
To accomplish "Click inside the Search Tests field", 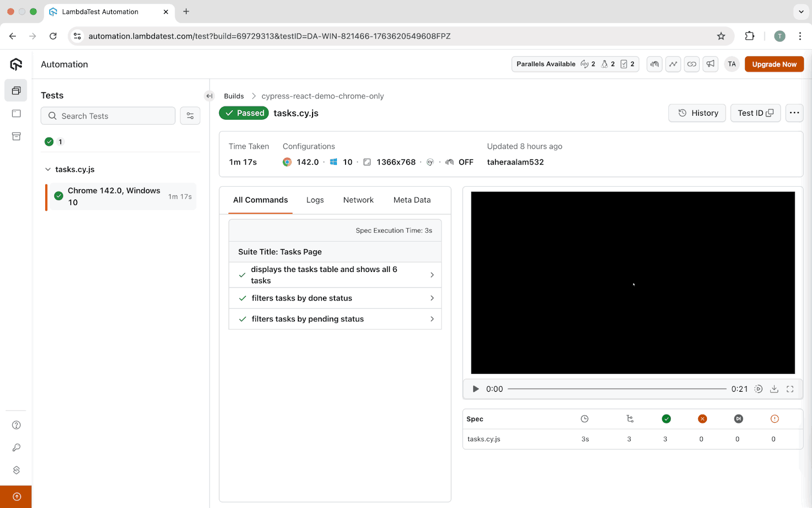I will pyautogui.click(x=108, y=116).
